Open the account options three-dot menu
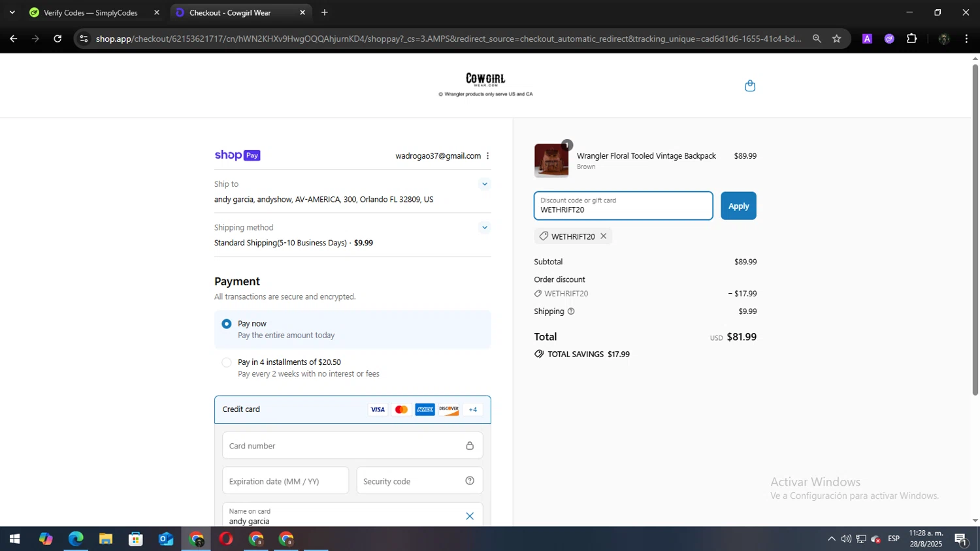The image size is (980, 551). (x=487, y=156)
